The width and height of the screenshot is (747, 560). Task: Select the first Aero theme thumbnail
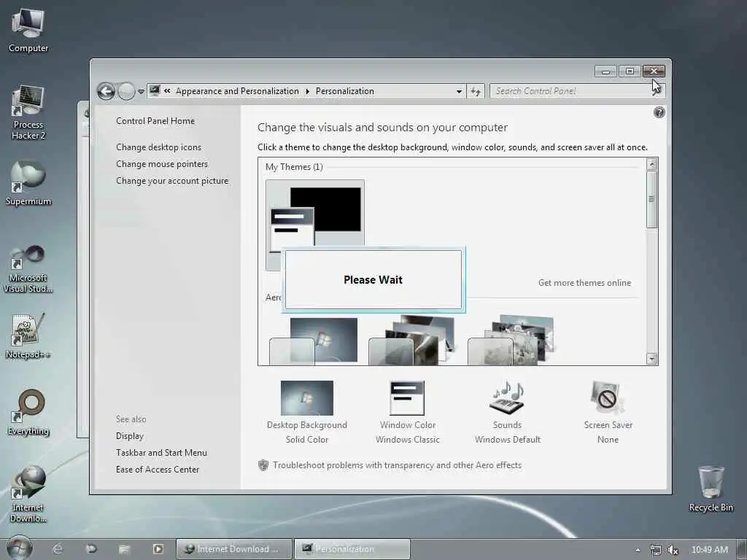click(x=314, y=341)
